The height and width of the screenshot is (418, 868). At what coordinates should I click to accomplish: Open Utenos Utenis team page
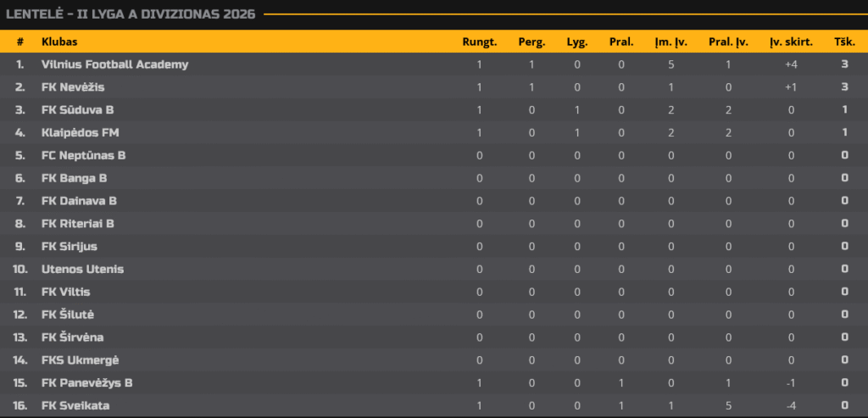tap(82, 270)
